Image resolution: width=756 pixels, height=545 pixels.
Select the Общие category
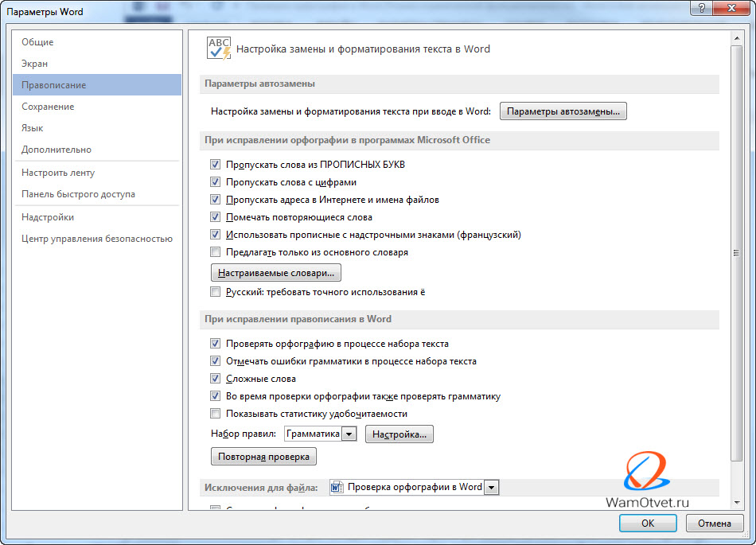[97, 42]
